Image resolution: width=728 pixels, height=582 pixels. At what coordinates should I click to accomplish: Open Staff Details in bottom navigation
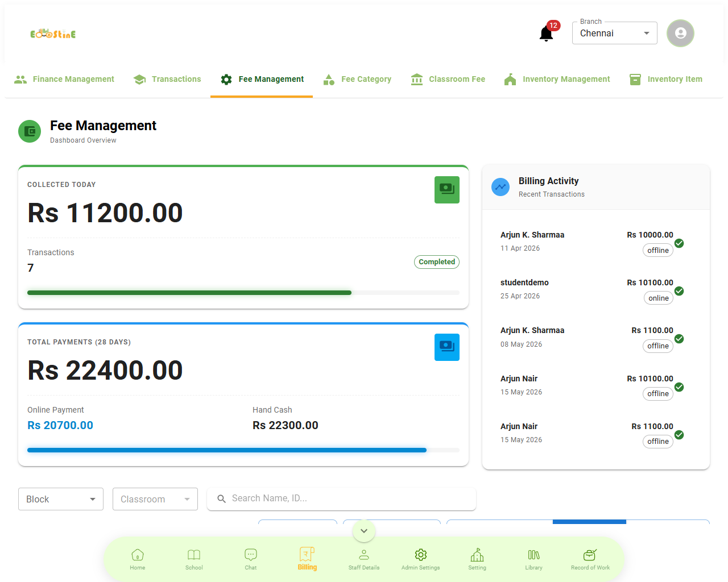click(364, 559)
